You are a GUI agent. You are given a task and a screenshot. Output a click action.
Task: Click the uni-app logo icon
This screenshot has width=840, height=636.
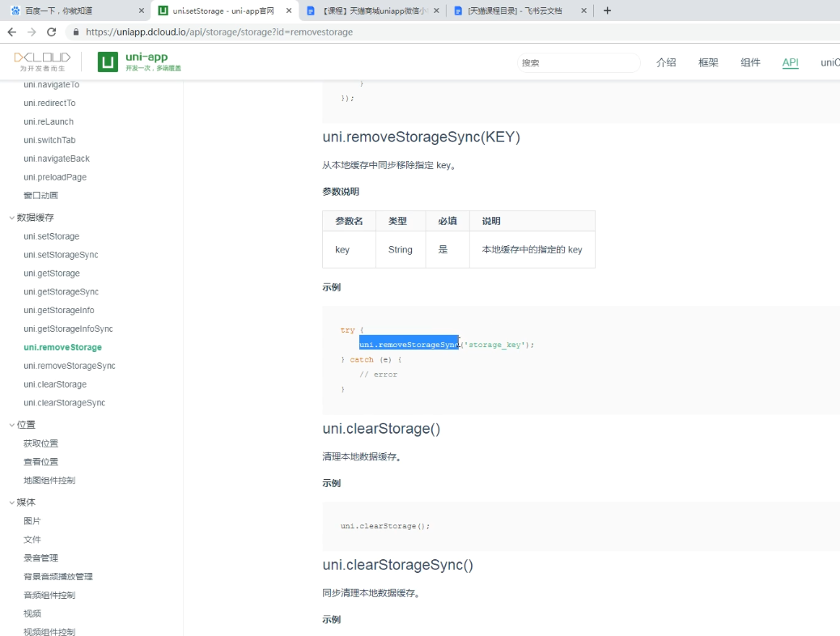pyautogui.click(x=108, y=62)
